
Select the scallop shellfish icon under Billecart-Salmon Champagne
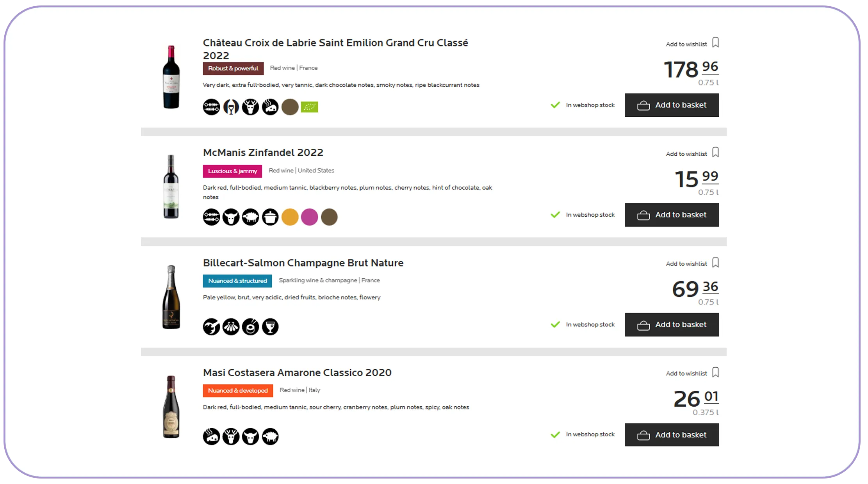tap(231, 327)
